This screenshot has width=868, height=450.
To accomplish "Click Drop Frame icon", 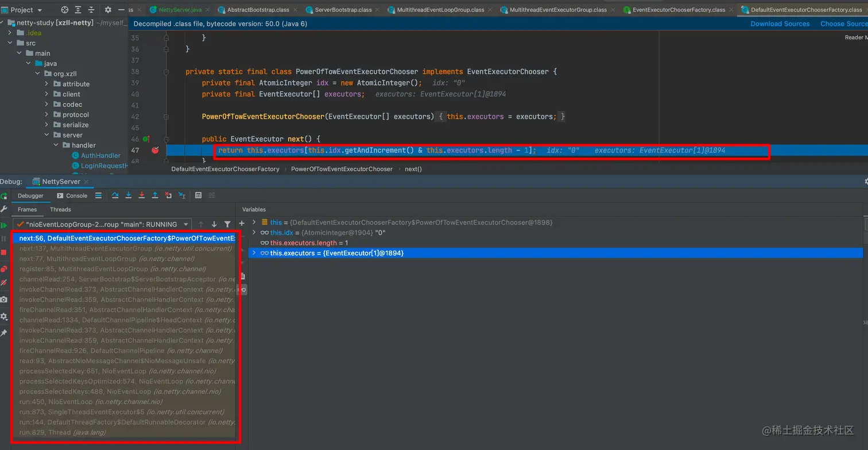I will (x=168, y=195).
